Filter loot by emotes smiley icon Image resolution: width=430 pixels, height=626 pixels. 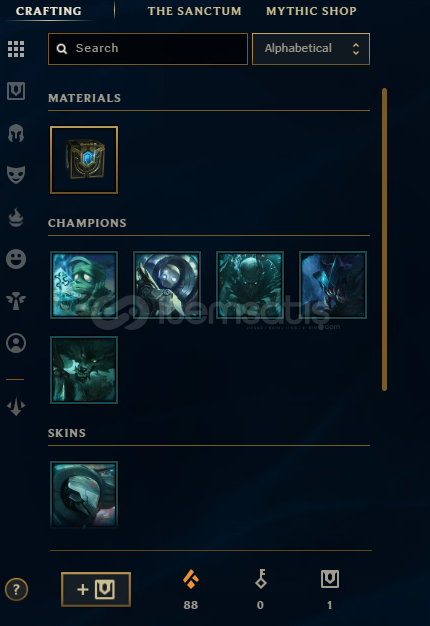[x=16, y=259]
